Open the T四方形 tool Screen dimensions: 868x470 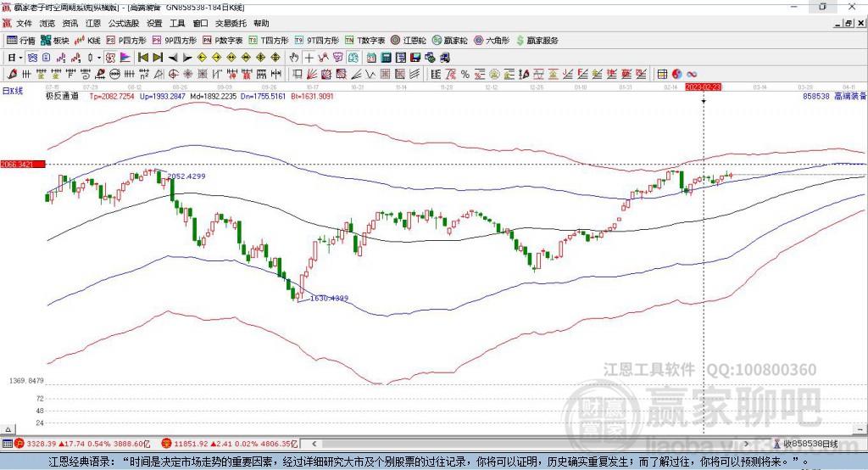269,41
